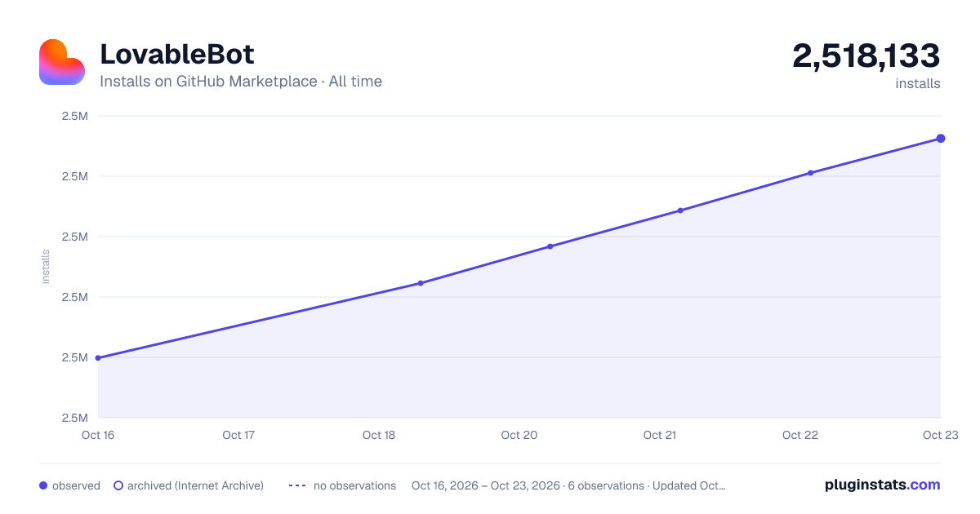This screenshot has height=514, width=980.
Task: Click the vertical installs axis title
Action: [x=46, y=267]
